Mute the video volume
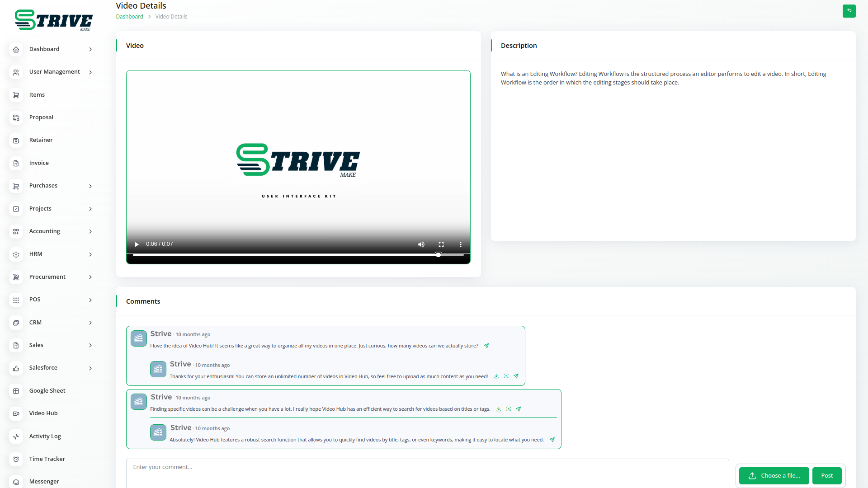 (x=421, y=244)
